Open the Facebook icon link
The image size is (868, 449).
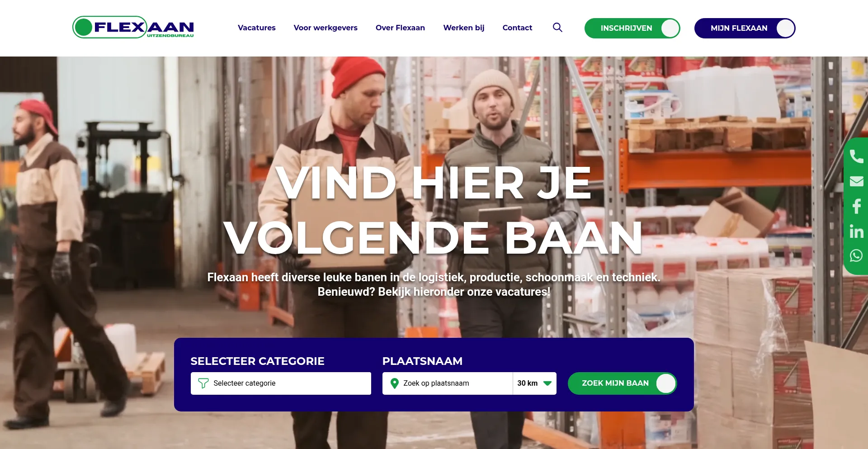tap(856, 206)
